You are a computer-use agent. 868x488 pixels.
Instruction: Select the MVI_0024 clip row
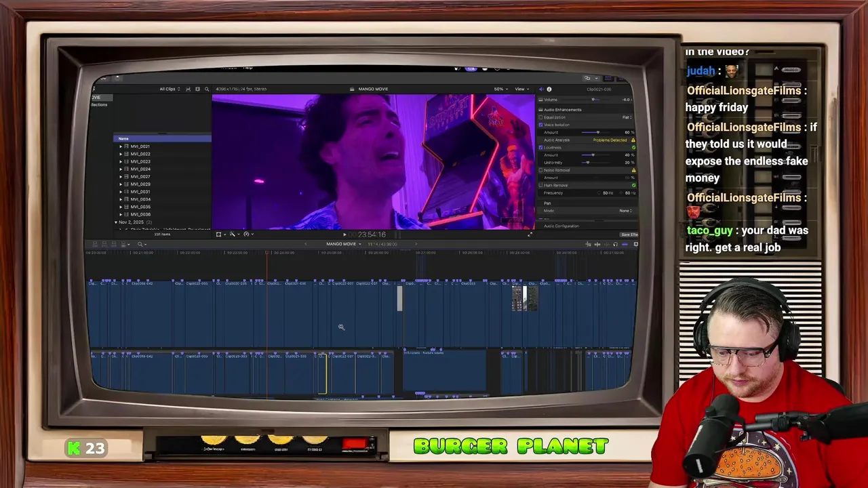click(x=163, y=169)
